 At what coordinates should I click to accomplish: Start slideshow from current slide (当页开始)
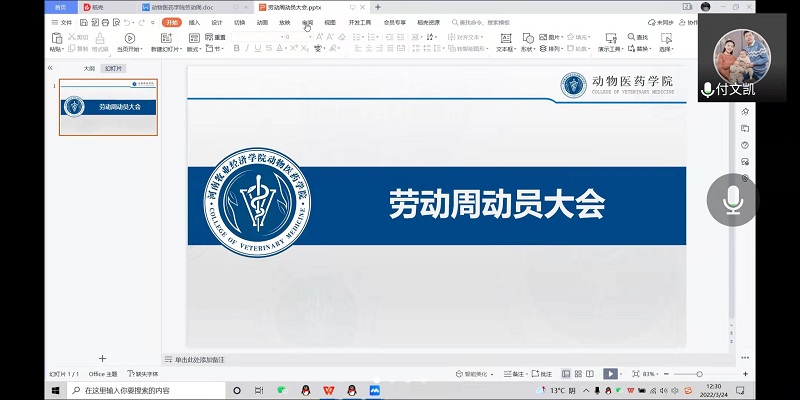(128, 39)
